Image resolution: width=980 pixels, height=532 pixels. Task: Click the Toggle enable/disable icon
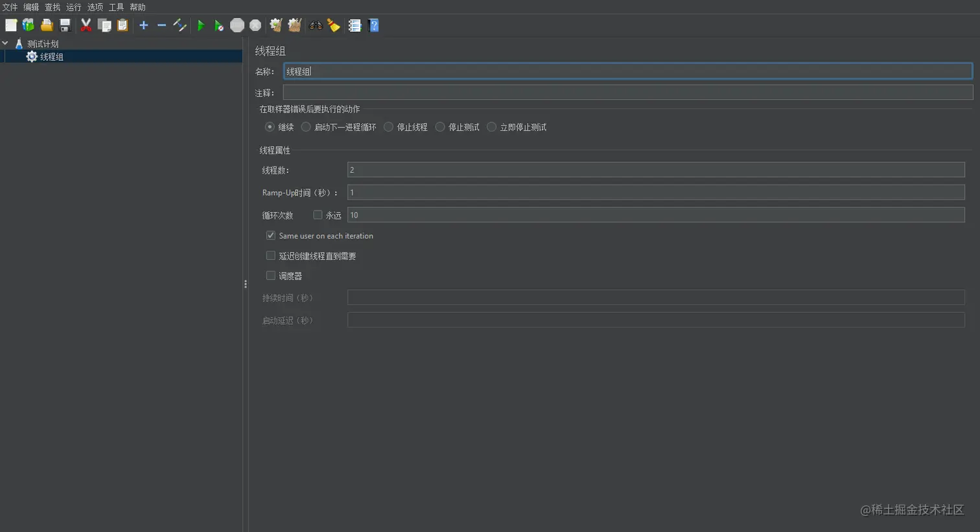pos(180,25)
